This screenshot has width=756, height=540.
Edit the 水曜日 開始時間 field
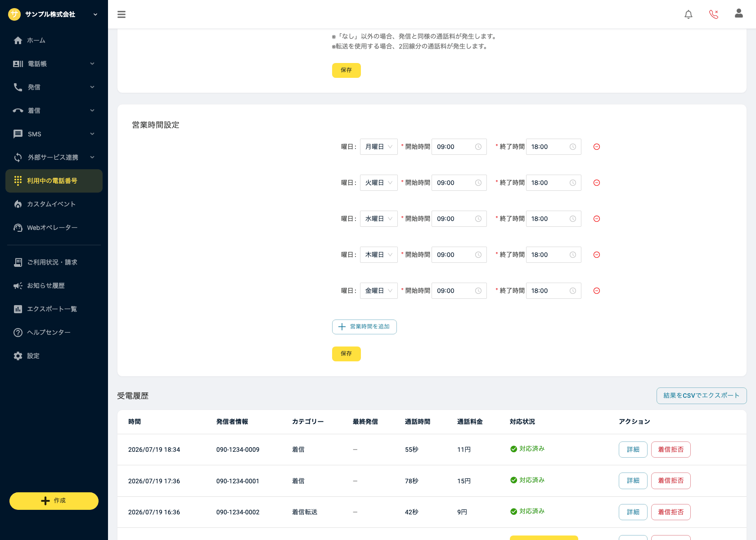pyautogui.click(x=459, y=219)
